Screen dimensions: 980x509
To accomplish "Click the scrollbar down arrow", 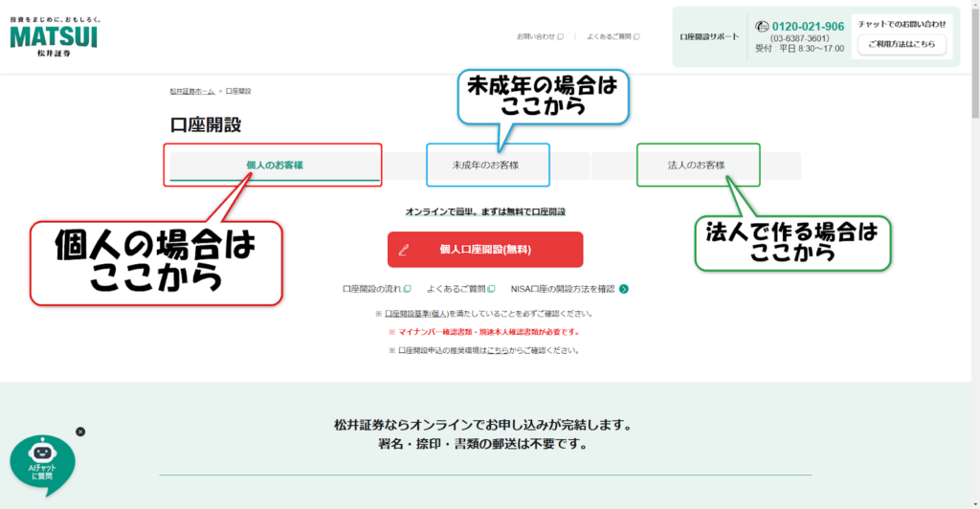I will [x=975, y=504].
